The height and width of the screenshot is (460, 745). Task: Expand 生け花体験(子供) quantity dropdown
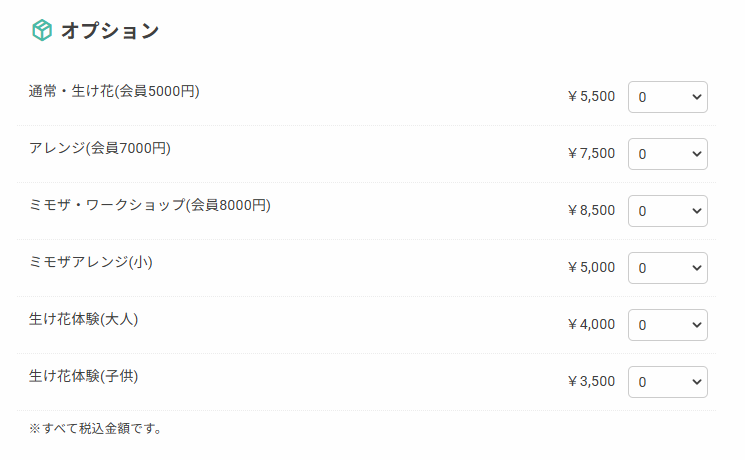click(x=667, y=382)
